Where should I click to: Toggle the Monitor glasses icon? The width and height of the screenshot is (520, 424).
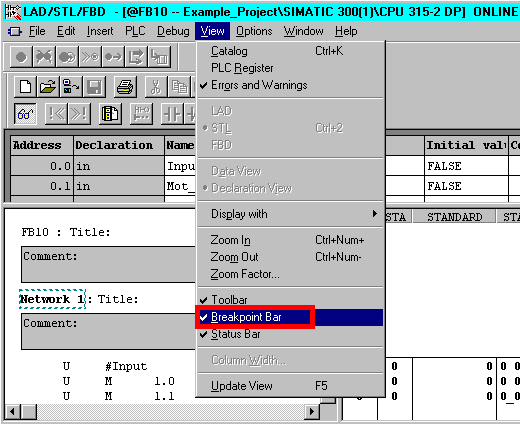26,114
